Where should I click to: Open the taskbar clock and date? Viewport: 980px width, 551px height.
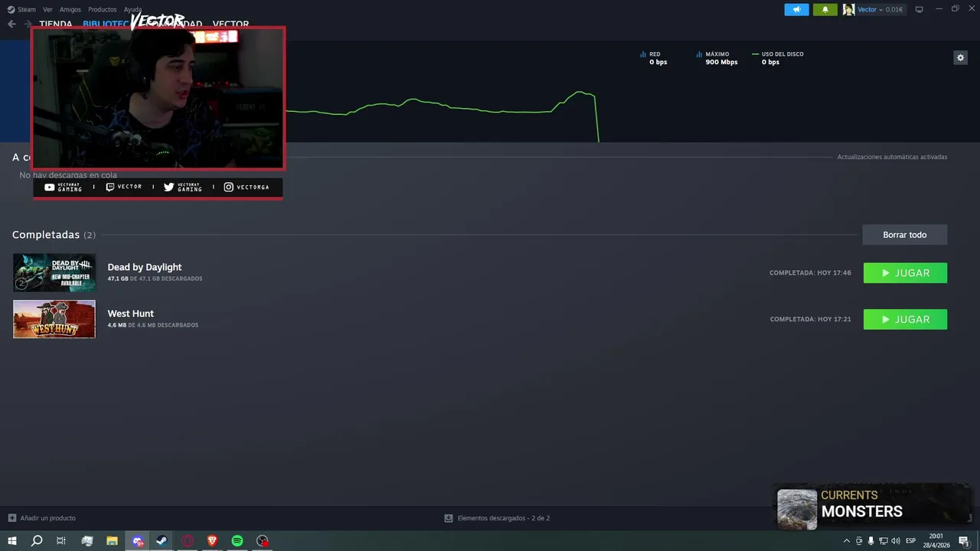tap(936, 541)
